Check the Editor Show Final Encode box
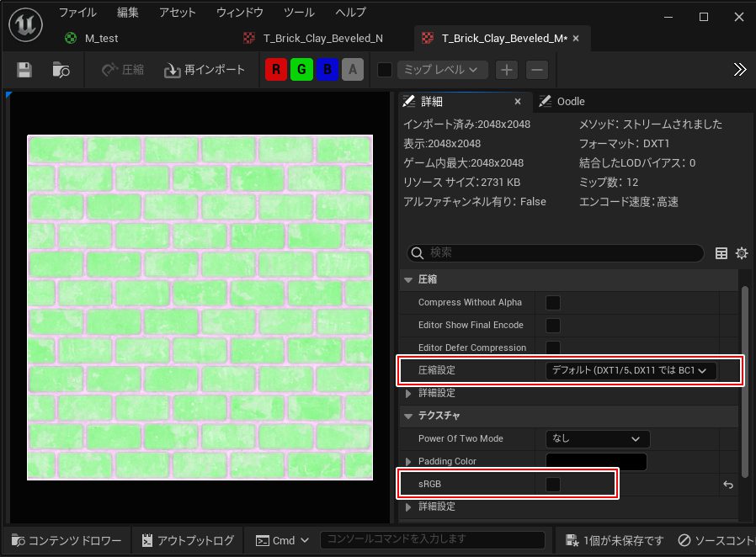This screenshot has width=756, height=557. 553,326
